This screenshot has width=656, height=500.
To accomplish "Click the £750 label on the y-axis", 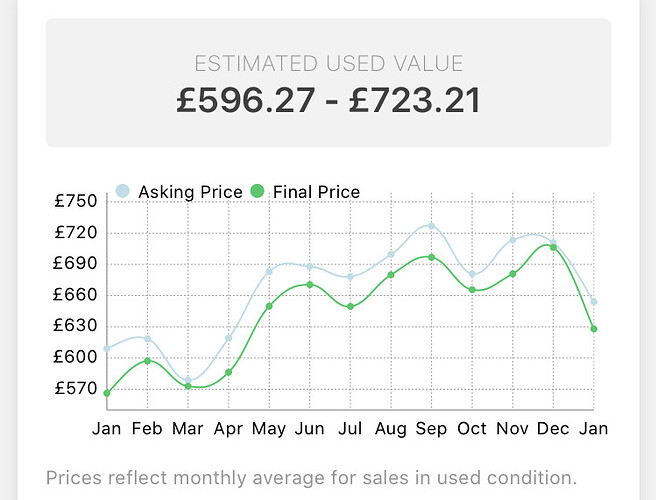I will pos(76,201).
